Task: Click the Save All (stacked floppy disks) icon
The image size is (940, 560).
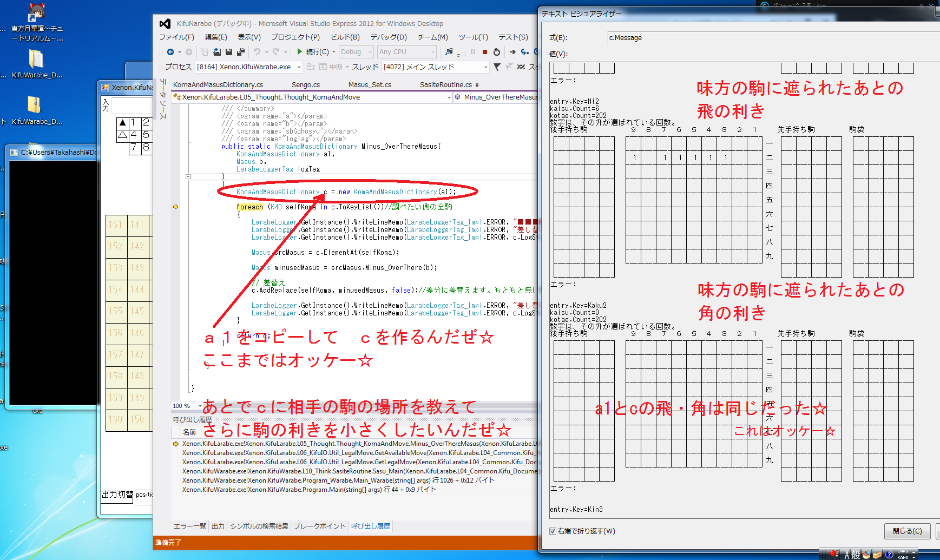Action: click(x=241, y=52)
